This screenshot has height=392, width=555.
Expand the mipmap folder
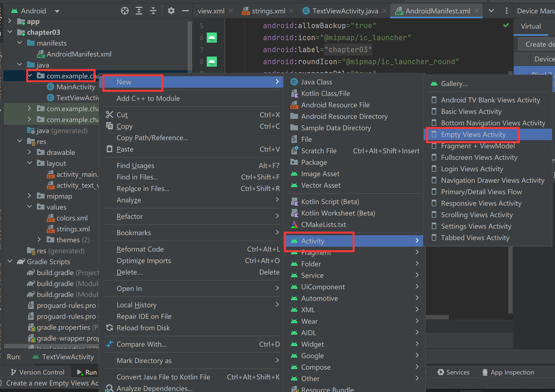(x=29, y=196)
